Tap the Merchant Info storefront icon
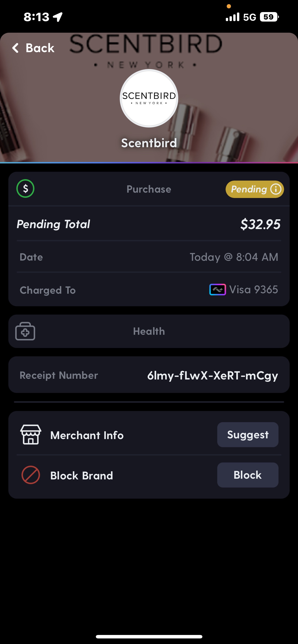Viewport: 298px width, 644px height. tap(31, 434)
